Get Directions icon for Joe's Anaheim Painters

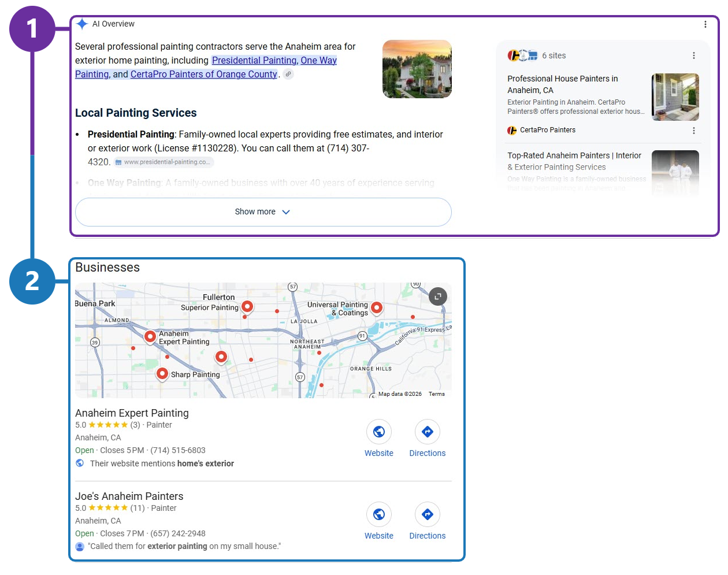tap(428, 514)
